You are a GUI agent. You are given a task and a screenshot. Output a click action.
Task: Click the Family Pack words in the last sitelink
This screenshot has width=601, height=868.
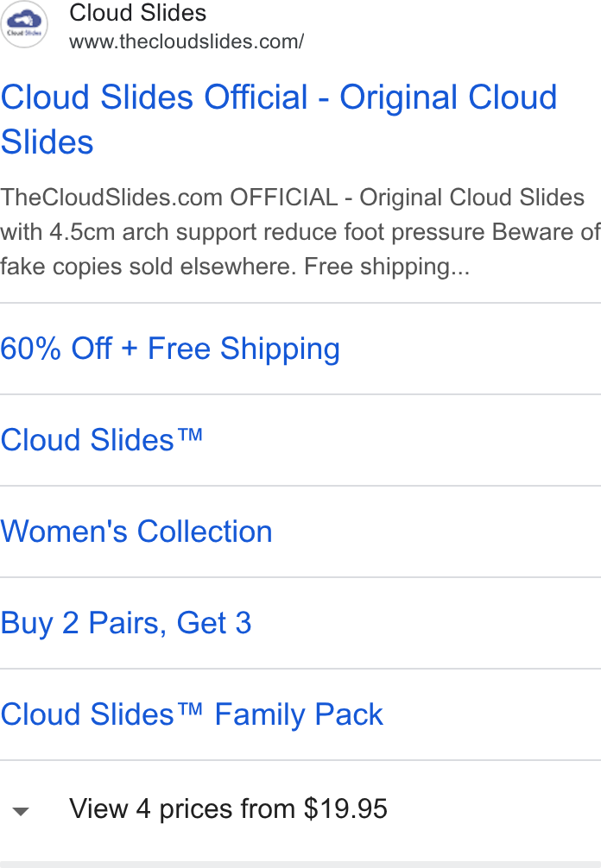299,714
